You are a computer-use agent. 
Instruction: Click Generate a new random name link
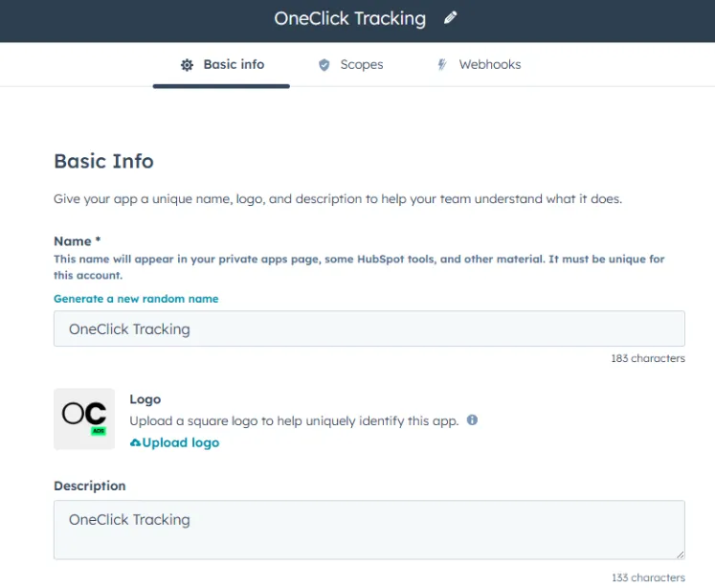click(136, 299)
